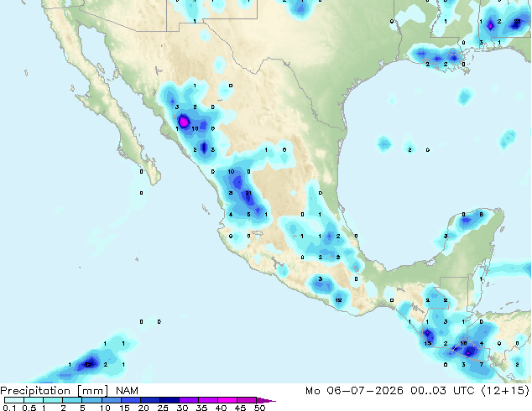
Task: Click the 'Precipitation [mm]' title text
Action: point(55,391)
